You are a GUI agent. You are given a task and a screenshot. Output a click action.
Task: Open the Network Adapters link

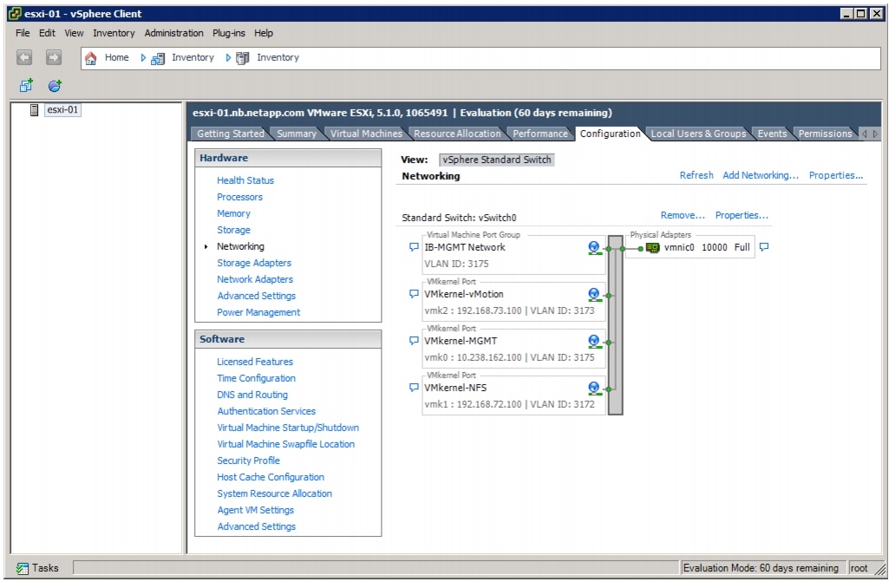(x=255, y=279)
